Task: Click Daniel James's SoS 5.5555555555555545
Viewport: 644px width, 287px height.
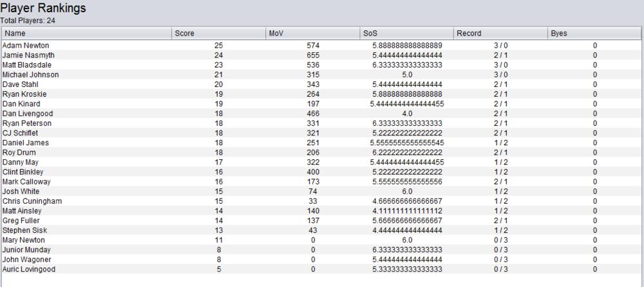Action: pos(406,143)
